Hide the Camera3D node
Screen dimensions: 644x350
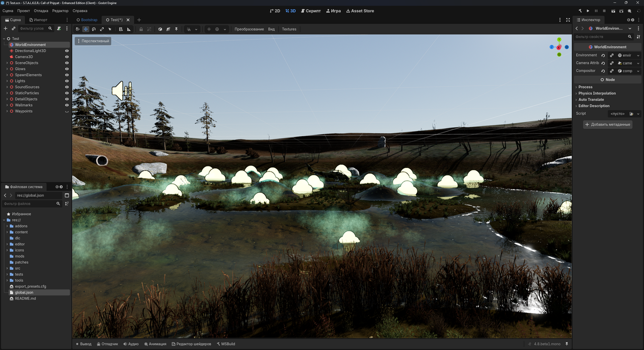point(67,57)
